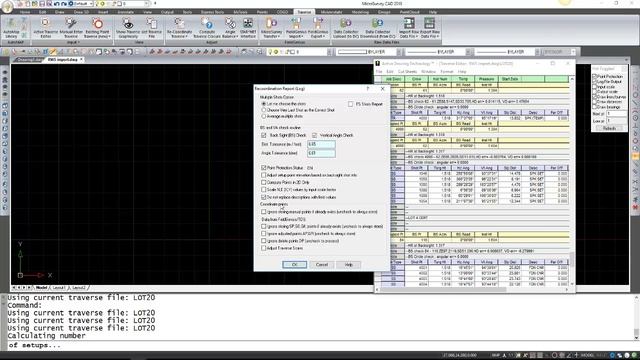Open the STAR*NET Interface icon
Image resolution: width=640 pixels, height=360 pixels.
coord(248,28)
